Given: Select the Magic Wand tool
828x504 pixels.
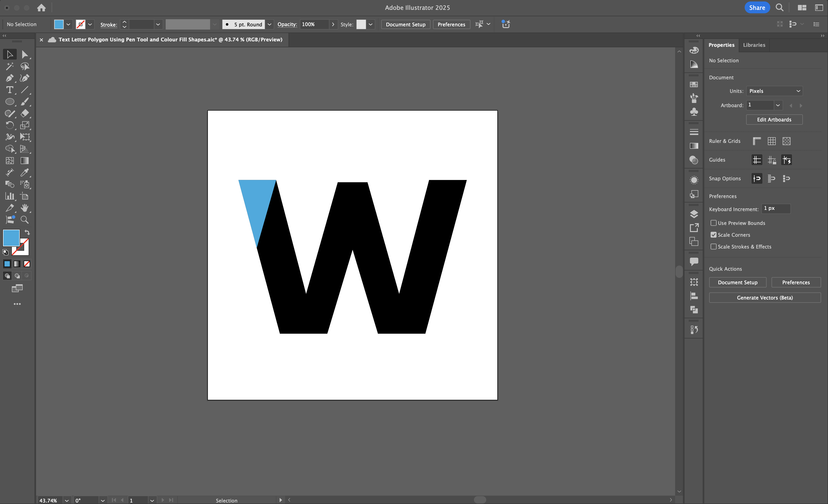Looking at the screenshot, I should (9, 67).
